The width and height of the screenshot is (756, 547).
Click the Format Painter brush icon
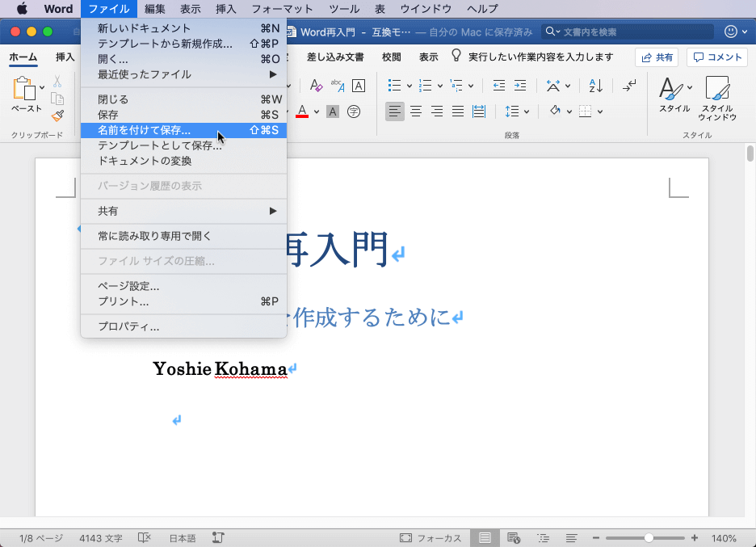click(x=57, y=116)
